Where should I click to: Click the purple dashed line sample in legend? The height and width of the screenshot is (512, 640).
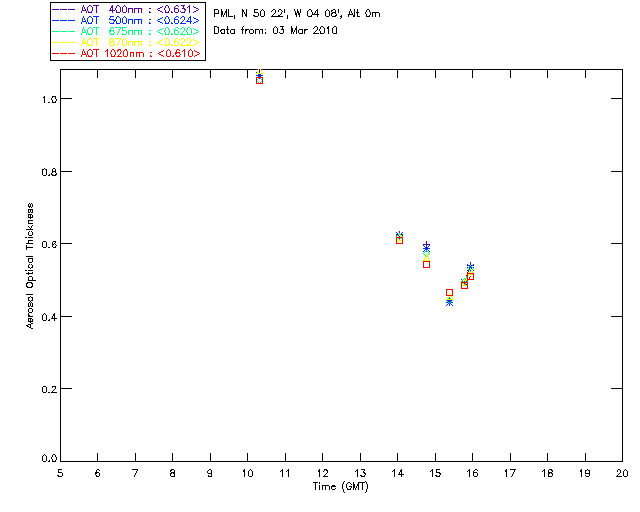coord(64,9)
